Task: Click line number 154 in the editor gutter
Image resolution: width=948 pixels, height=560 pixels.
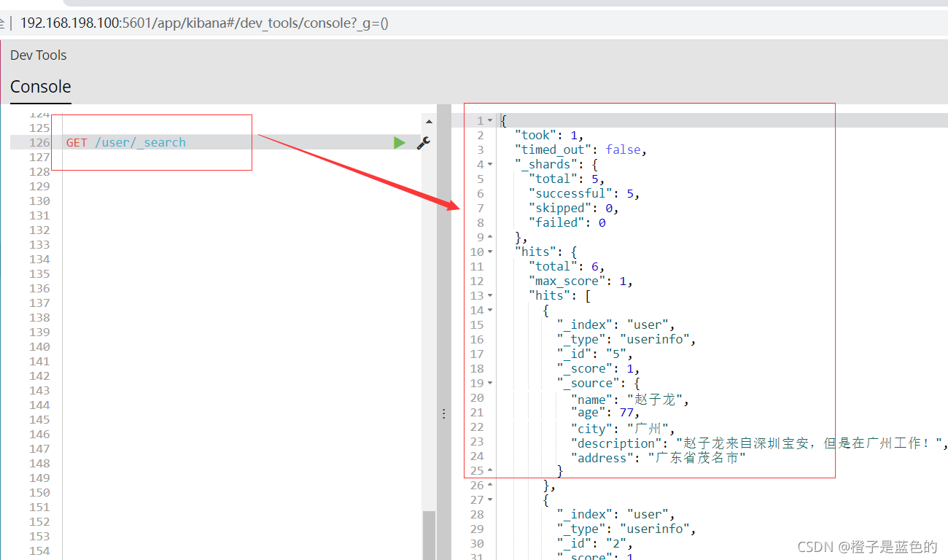Action: tap(39, 551)
